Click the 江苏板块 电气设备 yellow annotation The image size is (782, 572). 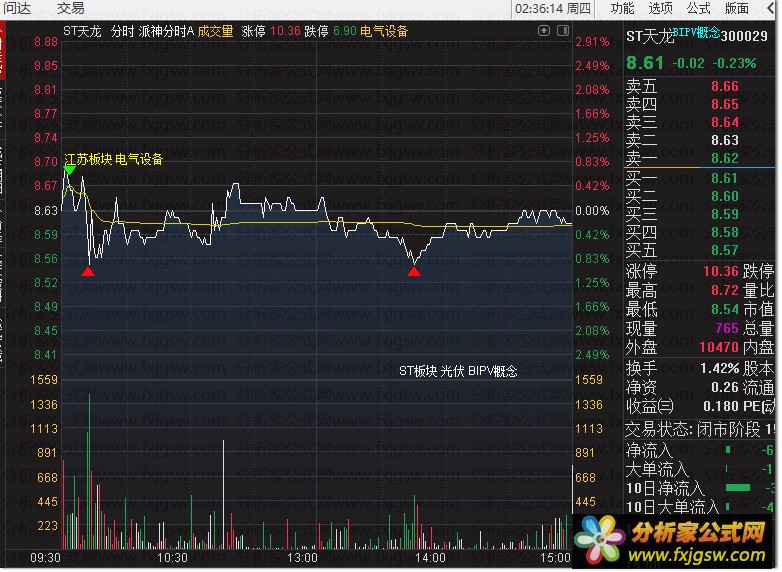click(114, 159)
